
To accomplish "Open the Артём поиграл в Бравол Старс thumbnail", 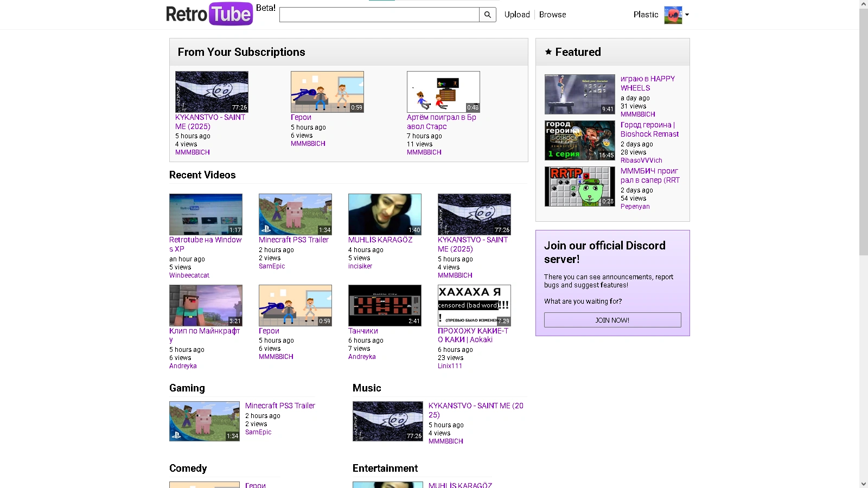I will (x=443, y=92).
